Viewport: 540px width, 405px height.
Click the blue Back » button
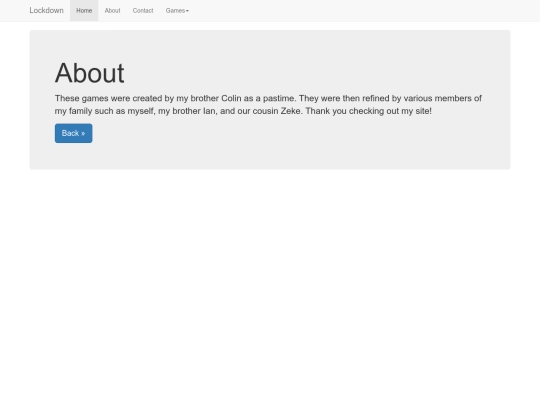(x=73, y=133)
